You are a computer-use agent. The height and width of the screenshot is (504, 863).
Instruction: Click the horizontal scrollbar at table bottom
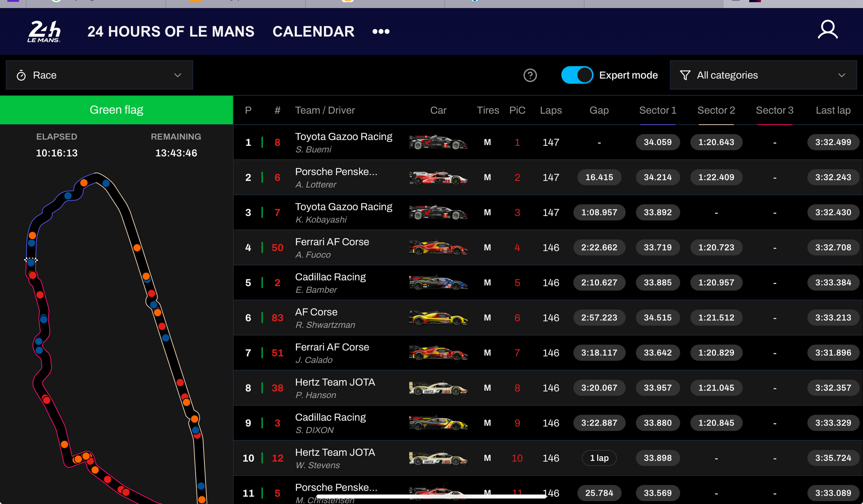pos(431,497)
